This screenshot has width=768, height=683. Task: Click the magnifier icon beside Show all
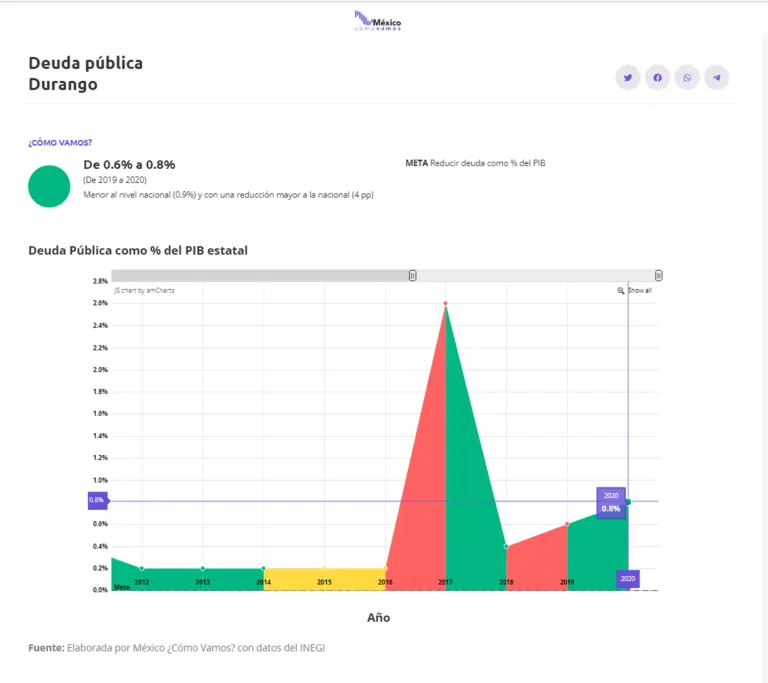(621, 290)
